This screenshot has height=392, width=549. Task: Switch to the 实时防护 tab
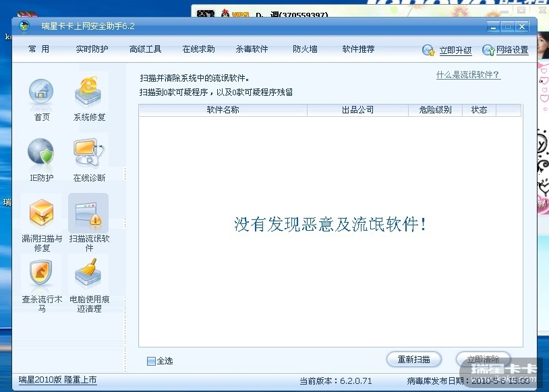92,49
